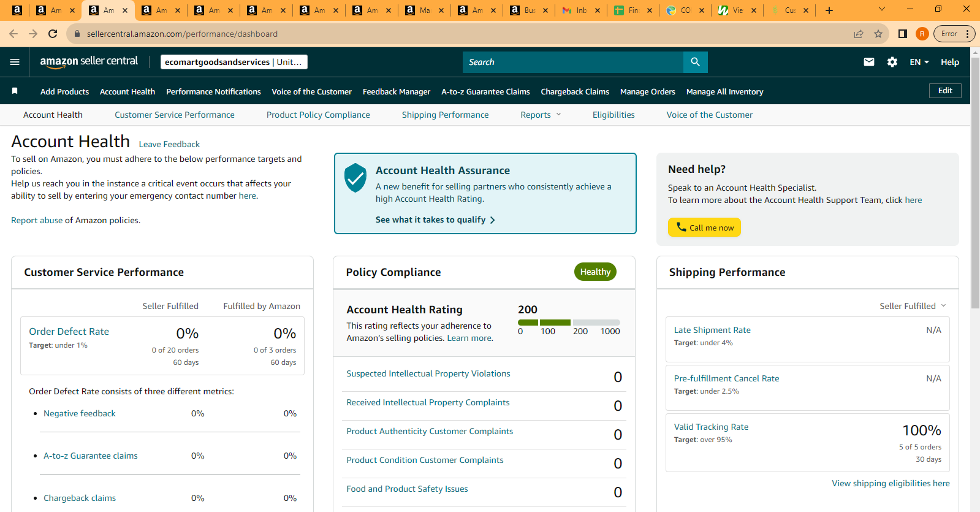The width and height of the screenshot is (980, 512).
Task: Open the Chrome profile avatar R
Action: coord(922,34)
